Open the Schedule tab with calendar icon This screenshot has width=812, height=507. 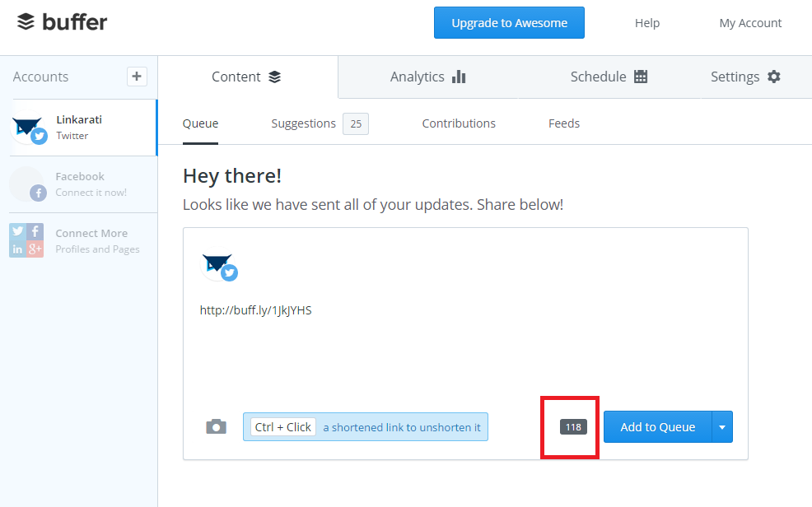click(609, 77)
